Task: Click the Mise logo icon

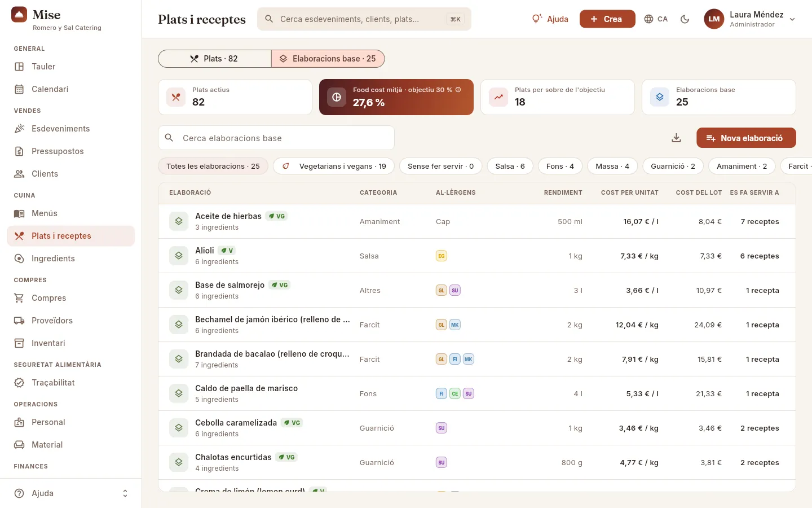Action: (x=19, y=15)
